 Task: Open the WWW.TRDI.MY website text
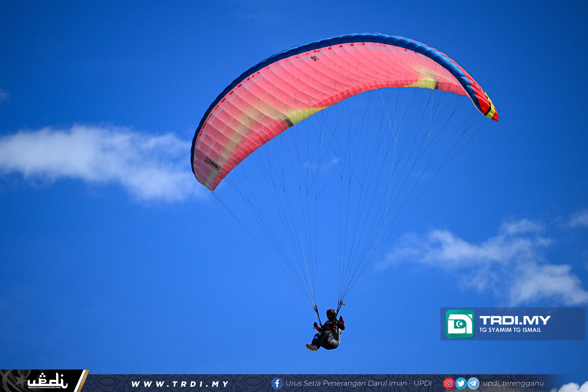click(180, 384)
